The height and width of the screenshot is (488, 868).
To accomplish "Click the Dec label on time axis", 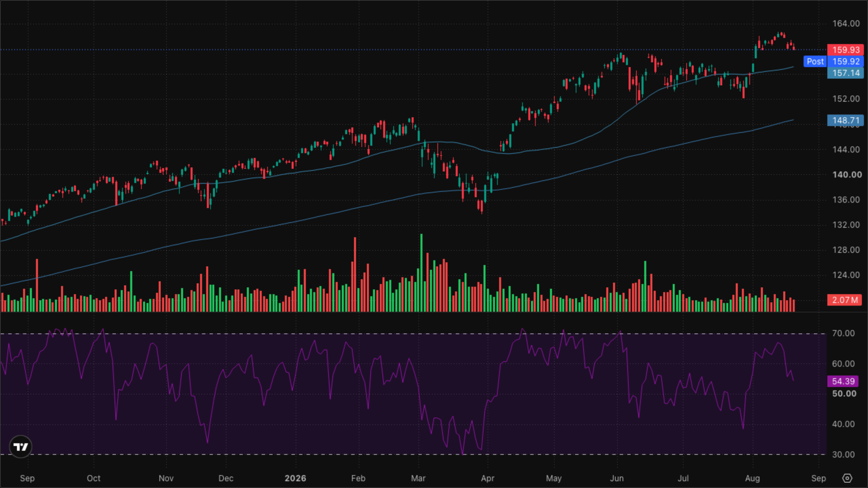I will 226,478.
